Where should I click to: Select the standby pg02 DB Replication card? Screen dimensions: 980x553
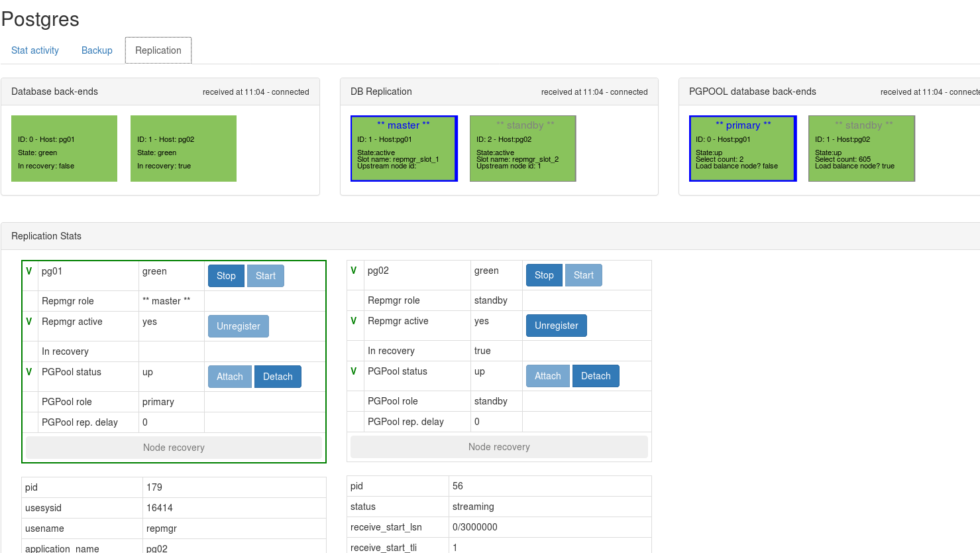point(523,149)
